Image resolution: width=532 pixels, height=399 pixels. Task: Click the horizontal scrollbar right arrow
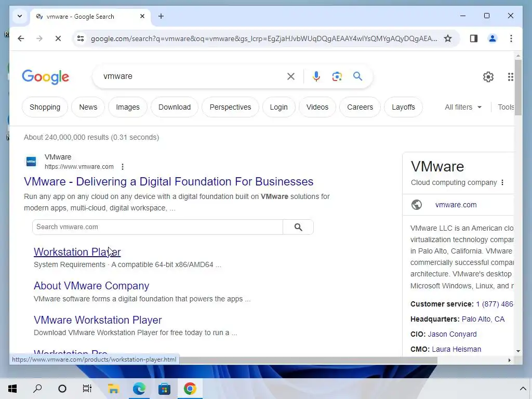pos(509,360)
